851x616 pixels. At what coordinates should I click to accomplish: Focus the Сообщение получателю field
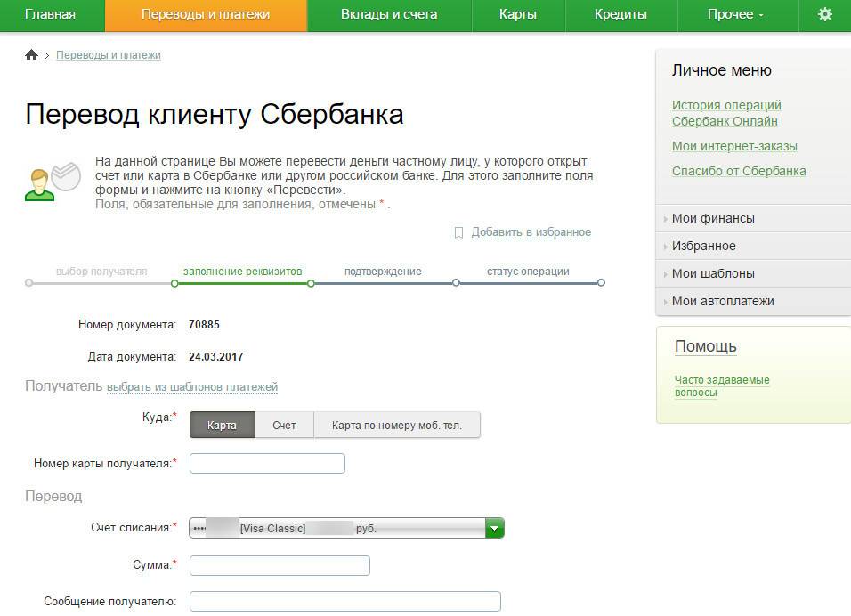pos(345,602)
